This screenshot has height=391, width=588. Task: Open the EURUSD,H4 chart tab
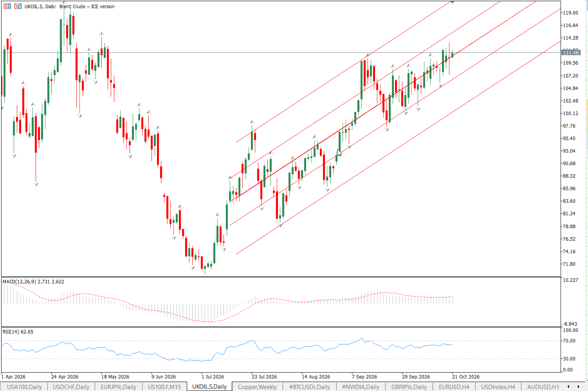[x=454, y=387]
